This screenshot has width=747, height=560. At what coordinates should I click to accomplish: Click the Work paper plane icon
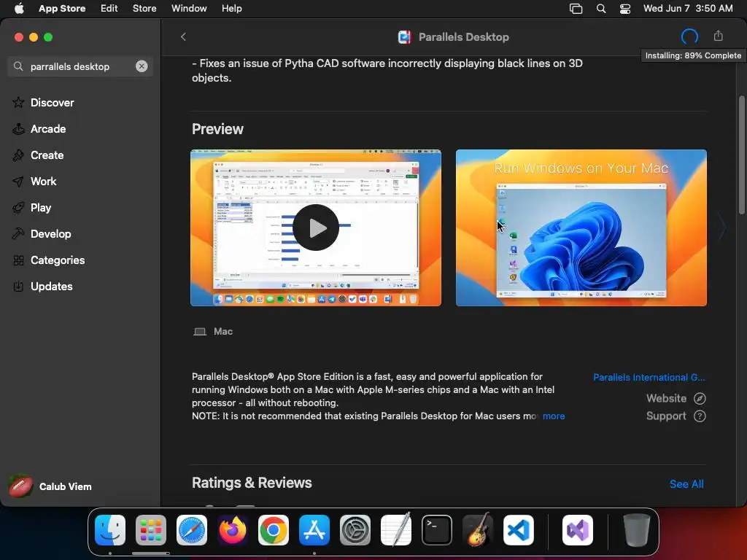18,181
